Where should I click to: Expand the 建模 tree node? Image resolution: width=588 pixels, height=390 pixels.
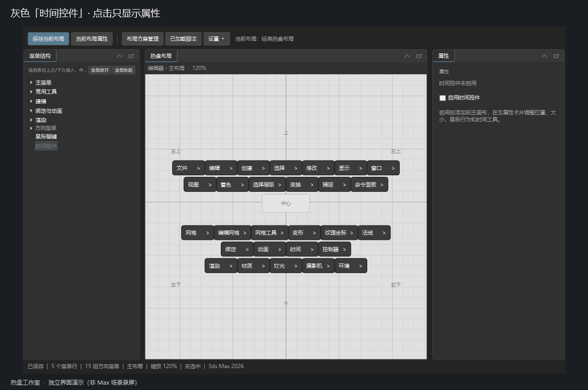tap(31, 101)
